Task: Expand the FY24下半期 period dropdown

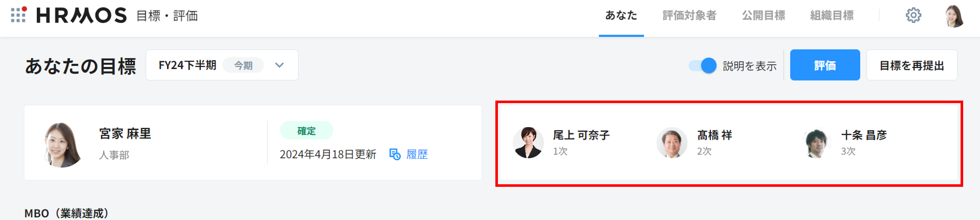Action: [222, 65]
